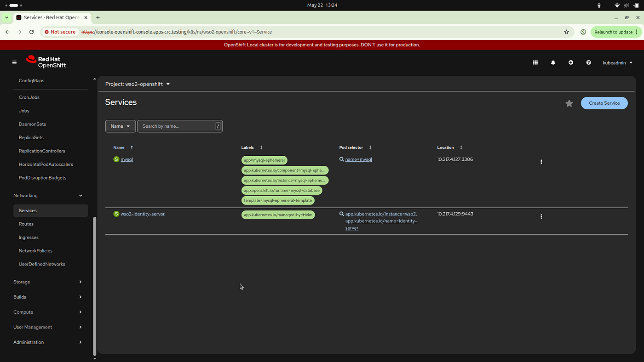
Task: Click the Relaunch to update button
Action: [616, 32]
